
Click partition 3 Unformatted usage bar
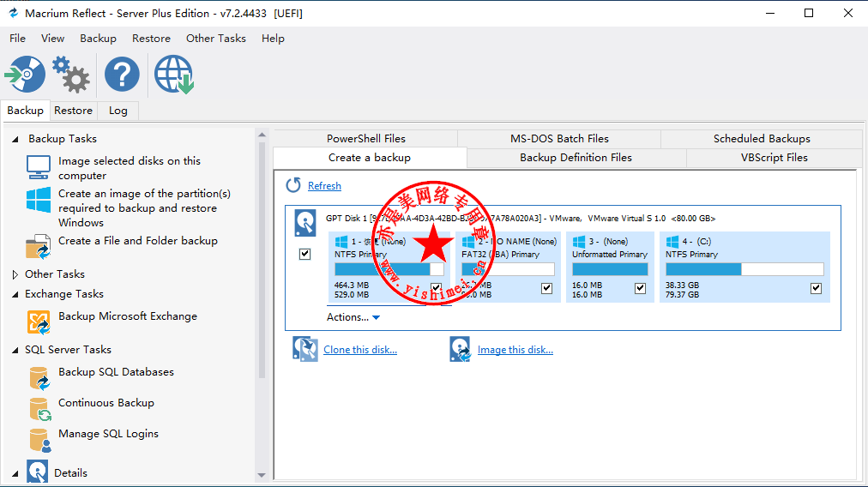[610, 269]
